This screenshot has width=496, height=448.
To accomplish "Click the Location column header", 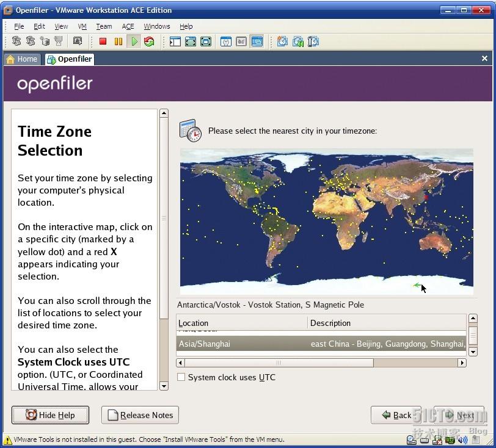I will [x=242, y=323].
